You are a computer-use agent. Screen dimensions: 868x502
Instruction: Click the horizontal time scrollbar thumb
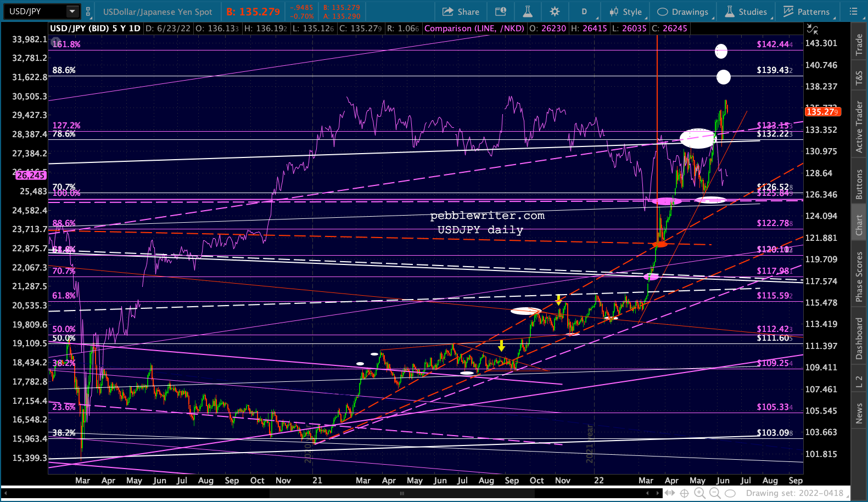tap(401, 493)
